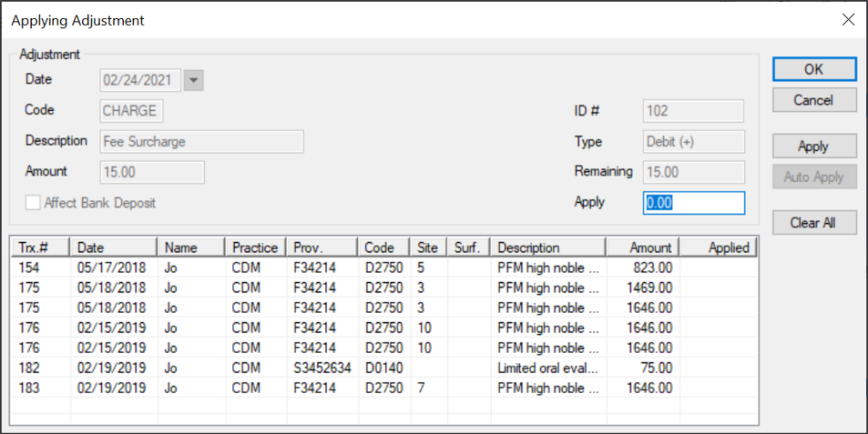Open the Date dropdown arrow
The height and width of the screenshot is (434, 868).
click(193, 80)
